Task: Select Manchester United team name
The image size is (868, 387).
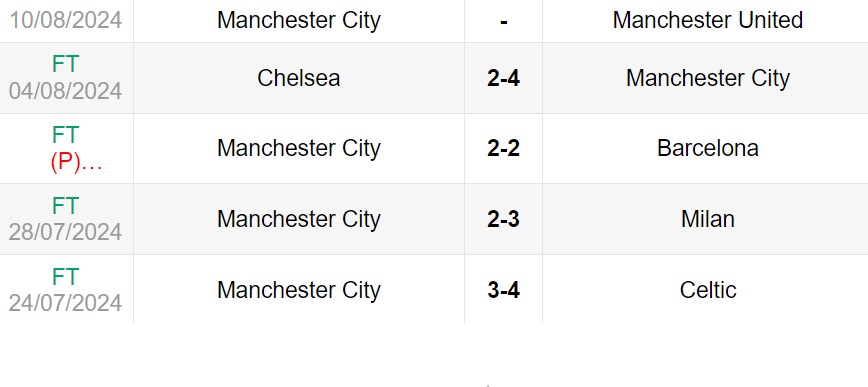Action: (707, 20)
